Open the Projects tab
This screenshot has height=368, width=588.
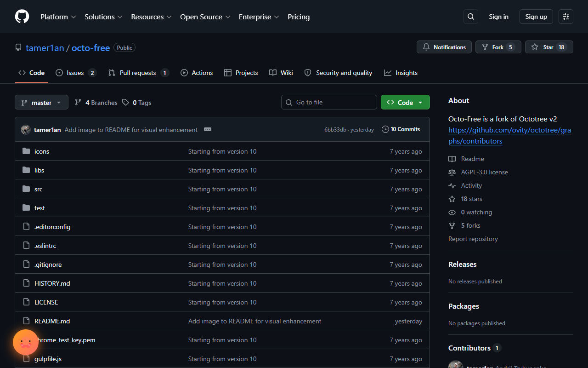[x=241, y=73]
